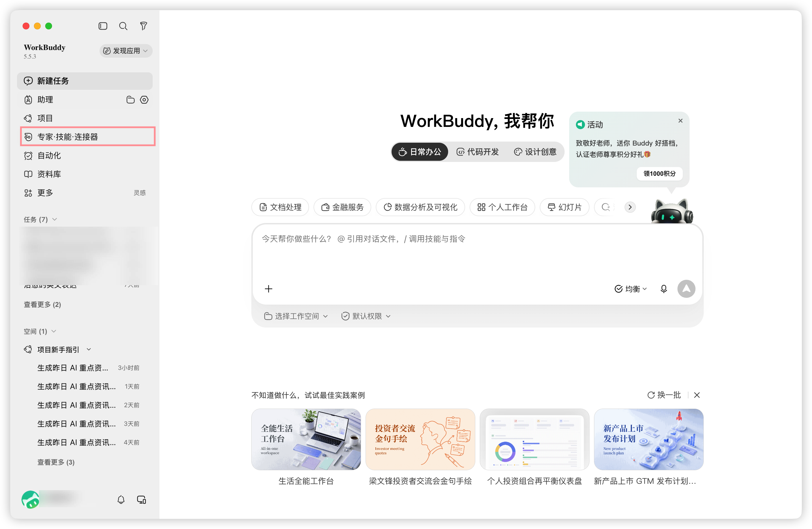Image resolution: width=812 pixels, height=529 pixels.
Task: Open folder icon next to 助理
Action: 130,99
